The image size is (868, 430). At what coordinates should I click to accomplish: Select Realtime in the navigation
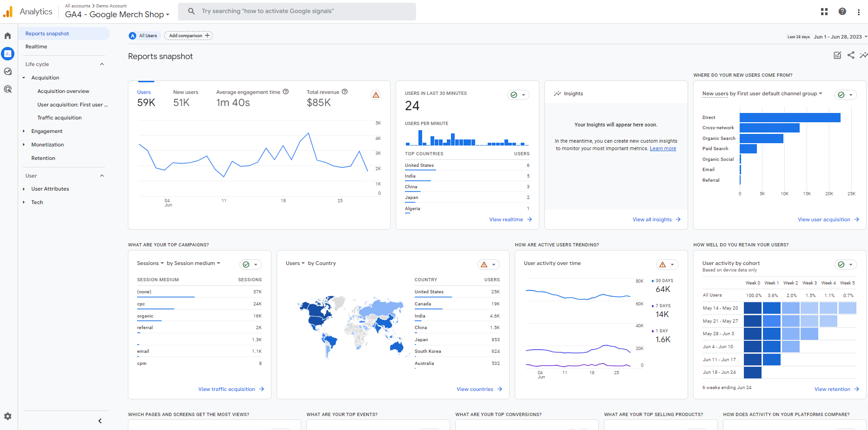point(36,46)
